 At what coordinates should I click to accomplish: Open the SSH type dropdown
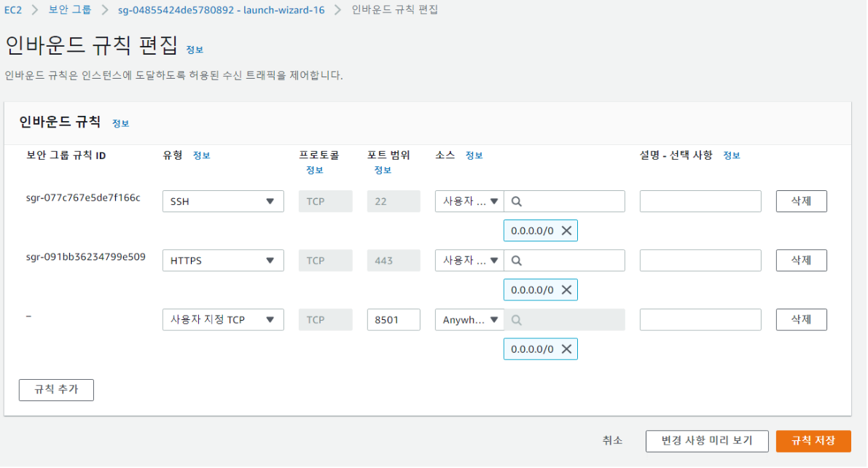coord(223,202)
